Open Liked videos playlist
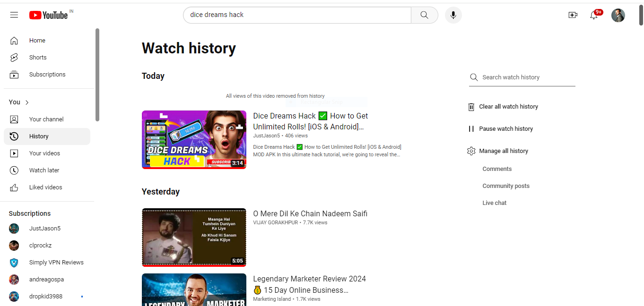 pyautogui.click(x=47, y=187)
